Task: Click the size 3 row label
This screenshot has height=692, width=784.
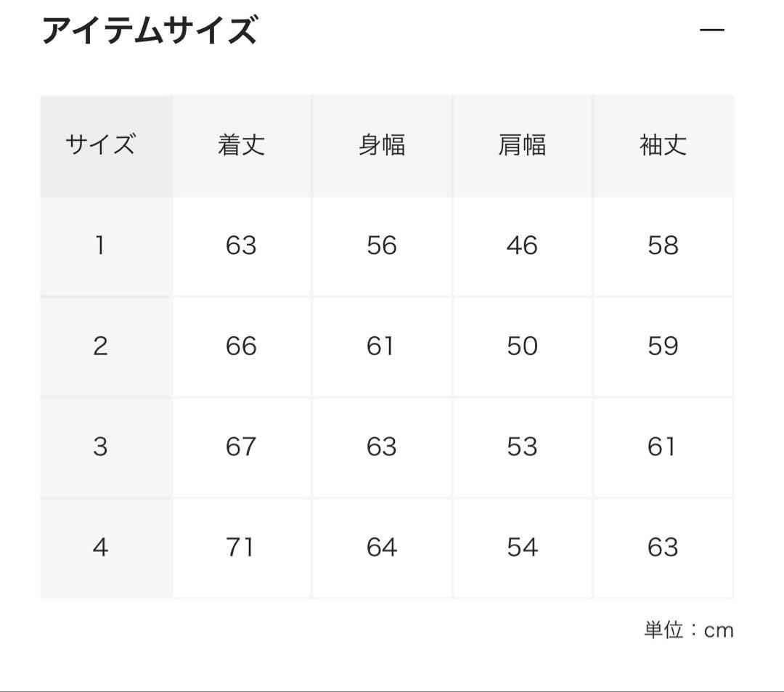Action: point(100,446)
